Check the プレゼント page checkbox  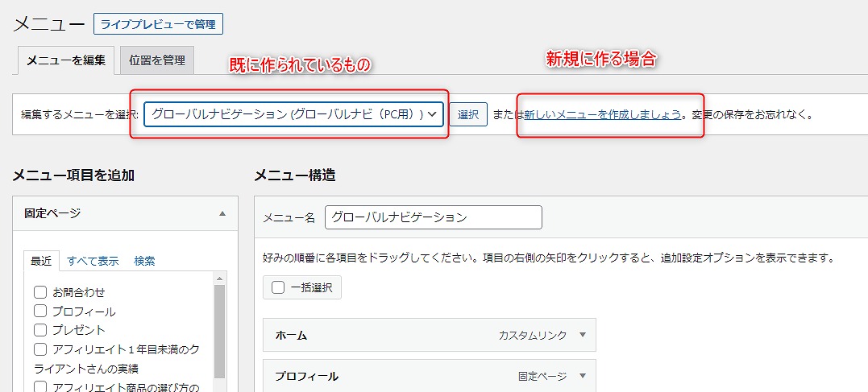click(40, 330)
